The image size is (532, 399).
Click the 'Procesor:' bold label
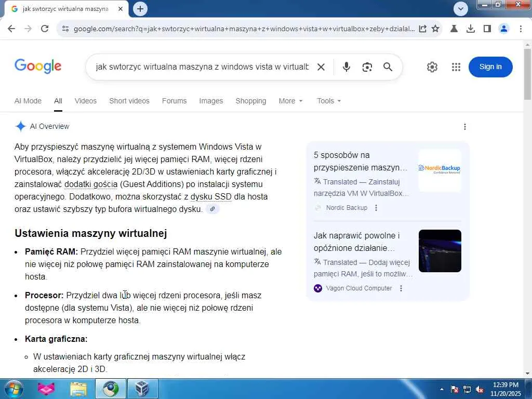(x=44, y=295)
